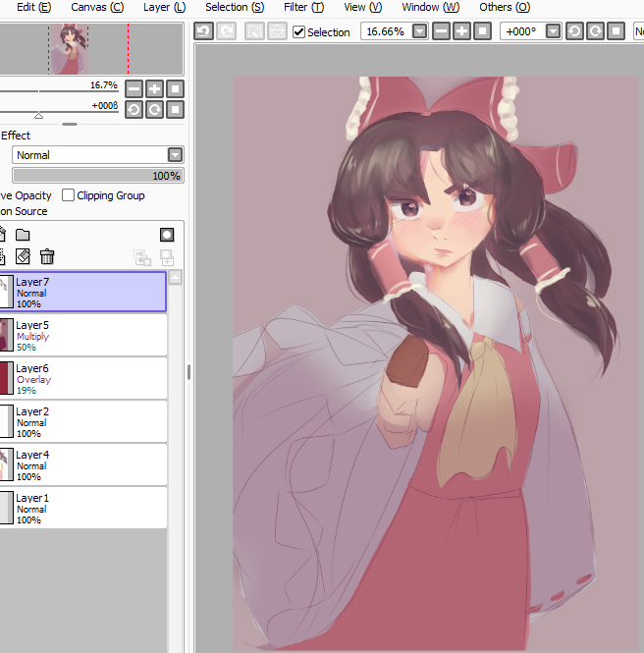Viewport: 644px width, 653px height.
Task: Click the '50%' opacity text on Layer5
Action: pyautogui.click(x=27, y=348)
